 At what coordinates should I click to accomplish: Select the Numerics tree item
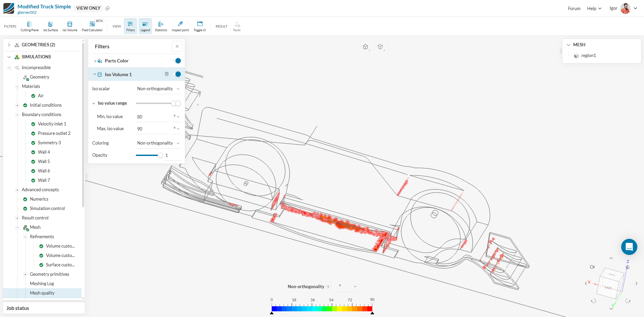[x=39, y=199]
